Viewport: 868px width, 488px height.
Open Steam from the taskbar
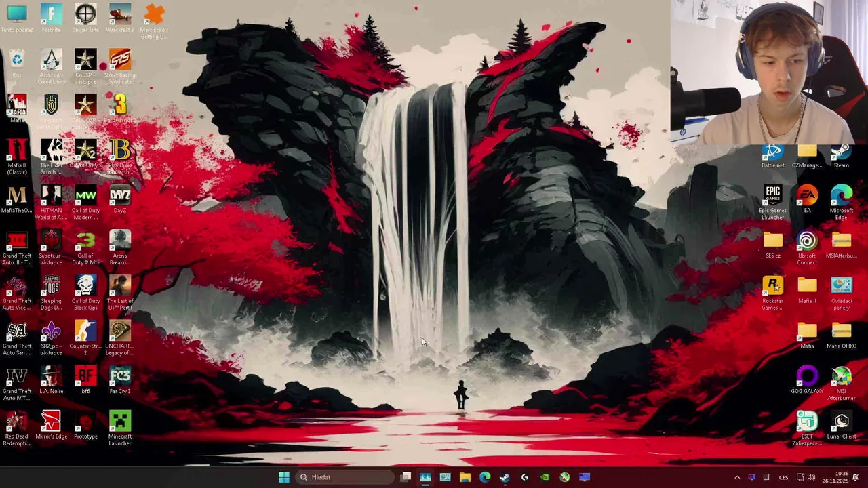(505, 477)
